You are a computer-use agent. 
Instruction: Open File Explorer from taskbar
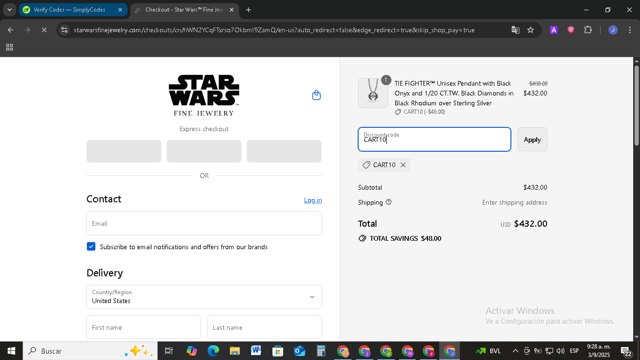coord(235,351)
